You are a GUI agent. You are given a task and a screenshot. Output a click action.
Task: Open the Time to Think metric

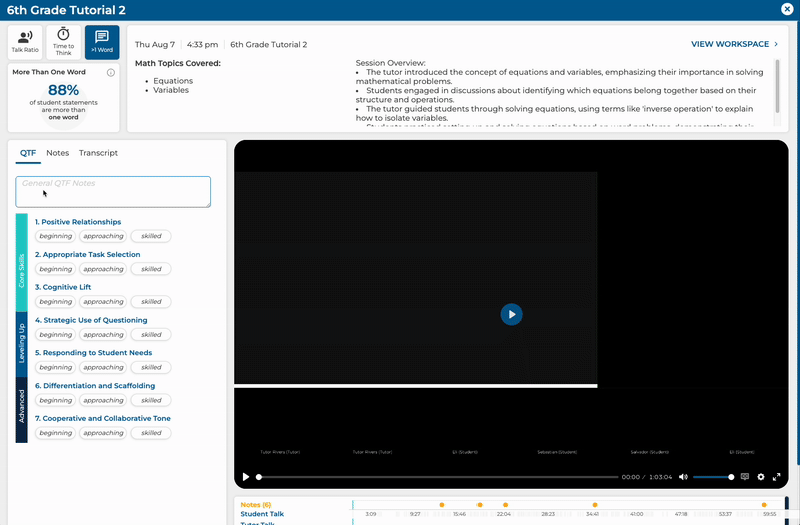[x=63, y=42]
